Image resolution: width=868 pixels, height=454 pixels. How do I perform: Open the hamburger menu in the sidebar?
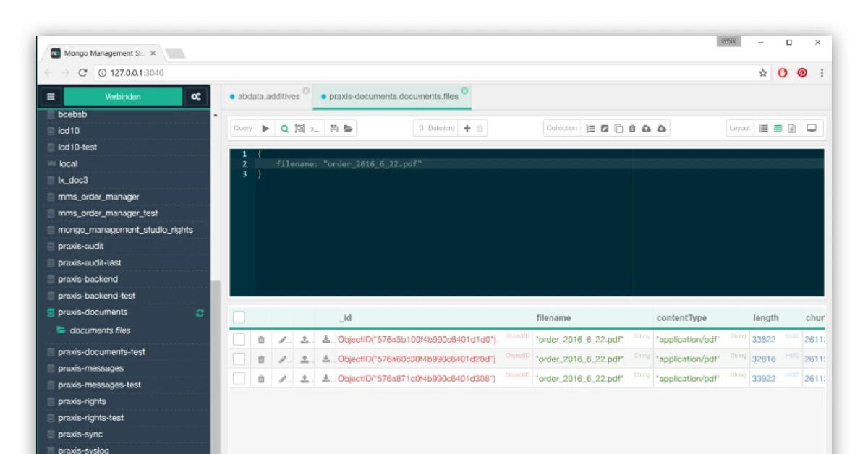(51, 97)
